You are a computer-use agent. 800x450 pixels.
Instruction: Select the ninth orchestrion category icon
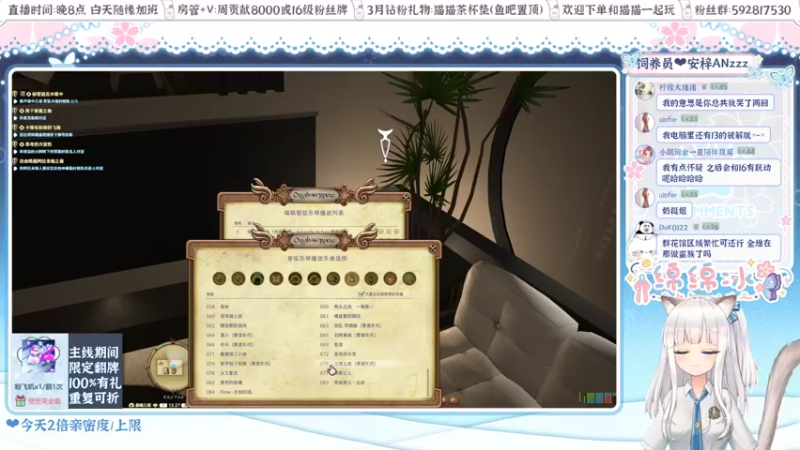click(371, 279)
